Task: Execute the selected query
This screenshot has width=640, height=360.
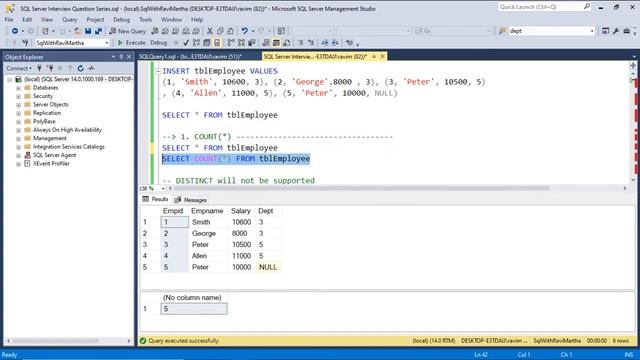Action: (x=132, y=42)
